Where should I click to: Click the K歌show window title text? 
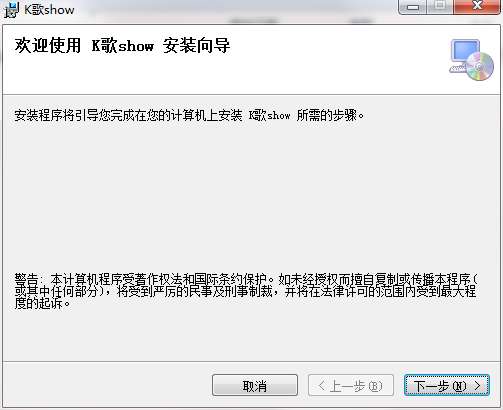[x=49, y=10]
